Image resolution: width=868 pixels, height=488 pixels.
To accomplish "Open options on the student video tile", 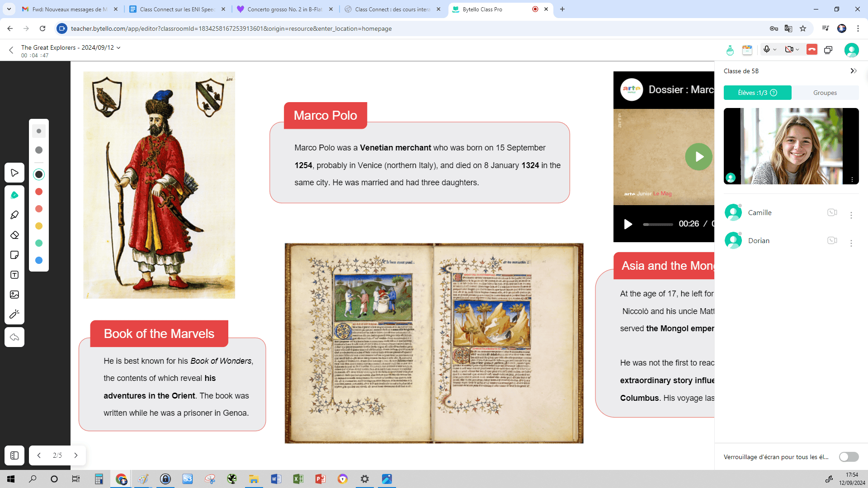I will (x=852, y=179).
